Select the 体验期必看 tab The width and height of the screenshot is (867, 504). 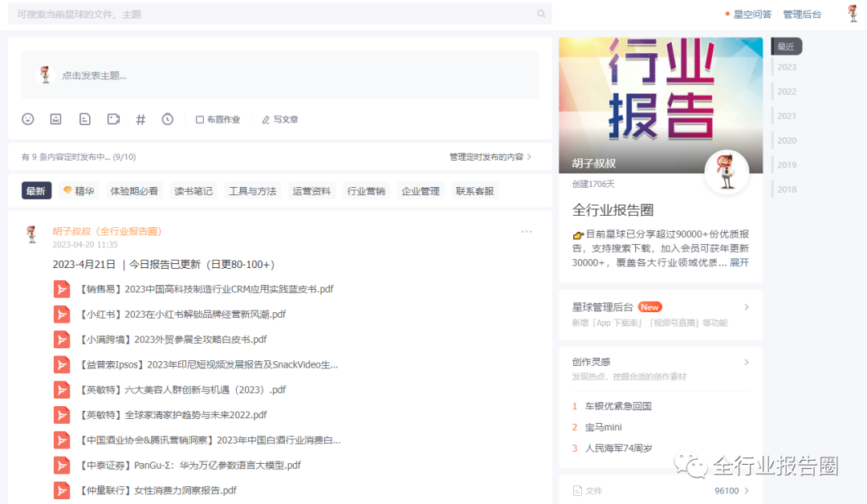pyautogui.click(x=134, y=191)
